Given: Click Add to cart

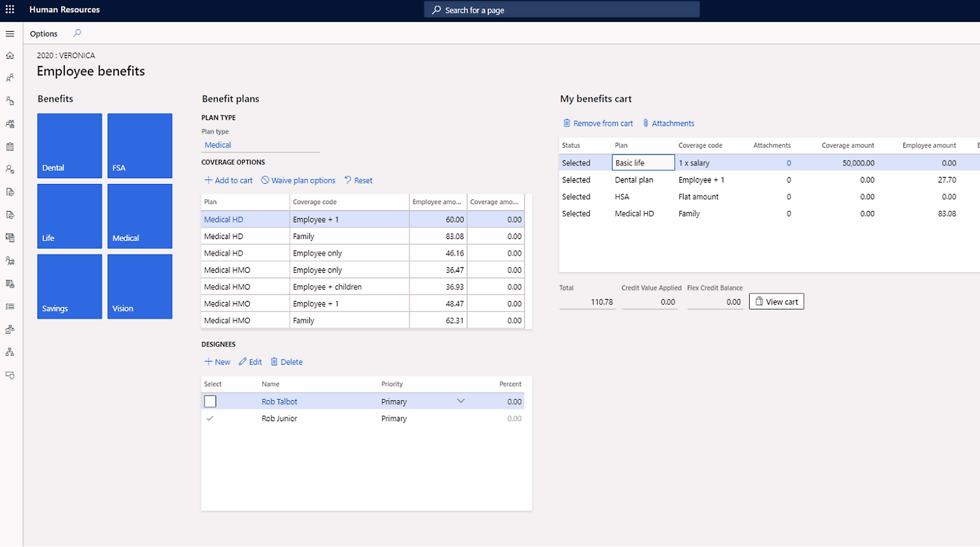Looking at the screenshot, I should pyautogui.click(x=228, y=180).
